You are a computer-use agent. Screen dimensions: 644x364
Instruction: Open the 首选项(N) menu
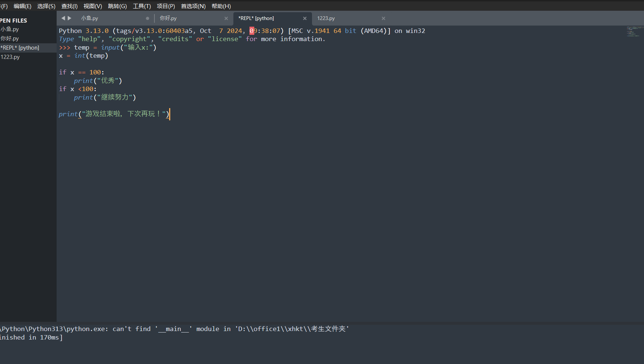[x=193, y=6]
